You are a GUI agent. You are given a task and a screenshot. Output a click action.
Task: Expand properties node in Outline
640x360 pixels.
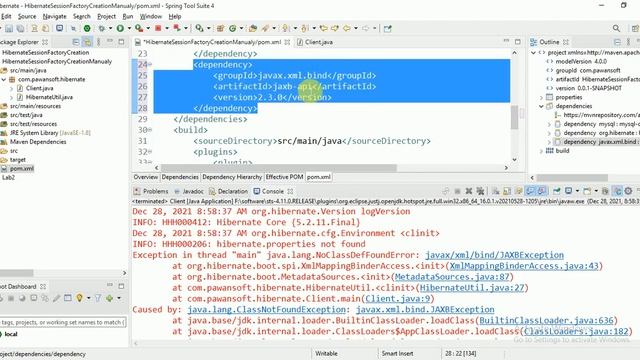(x=542, y=97)
